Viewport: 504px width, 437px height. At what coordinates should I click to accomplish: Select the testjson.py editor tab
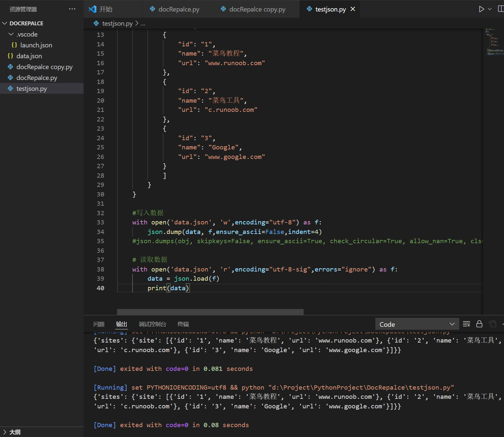pyautogui.click(x=330, y=9)
